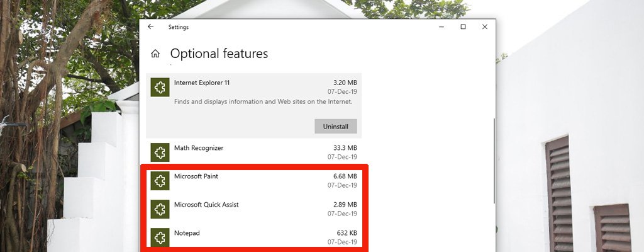Click the Internet Explorer 11 puzzle icon
The height and width of the screenshot is (252, 644).
click(x=160, y=87)
